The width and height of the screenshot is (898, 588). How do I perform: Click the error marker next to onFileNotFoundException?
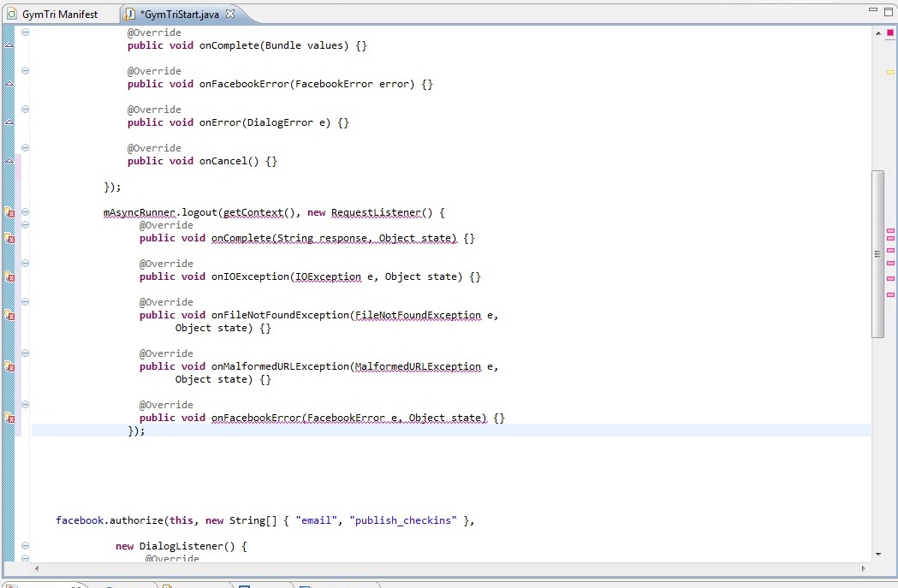click(x=10, y=315)
